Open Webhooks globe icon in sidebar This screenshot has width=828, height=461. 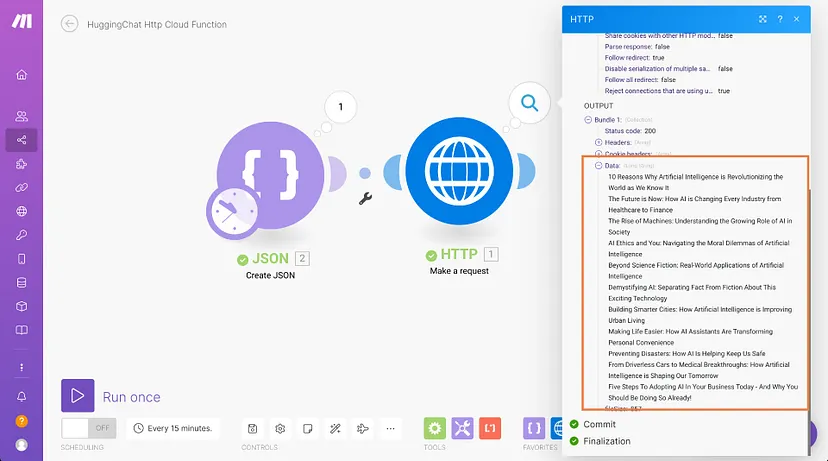tap(21, 211)
